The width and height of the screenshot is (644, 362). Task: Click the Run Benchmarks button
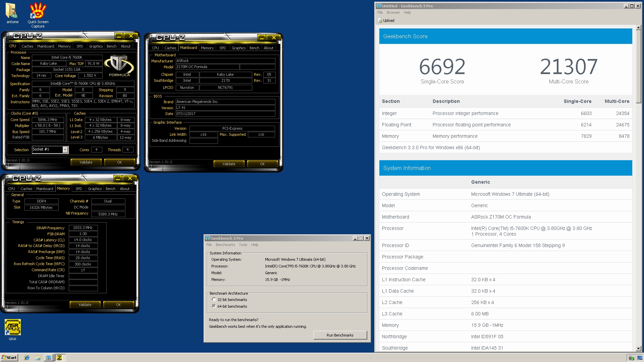340,335
